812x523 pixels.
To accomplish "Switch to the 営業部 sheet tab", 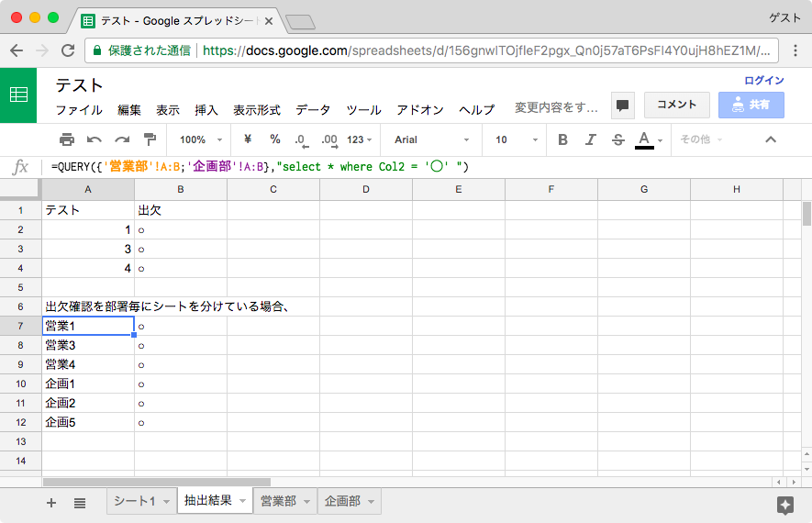I will point(278,501).
